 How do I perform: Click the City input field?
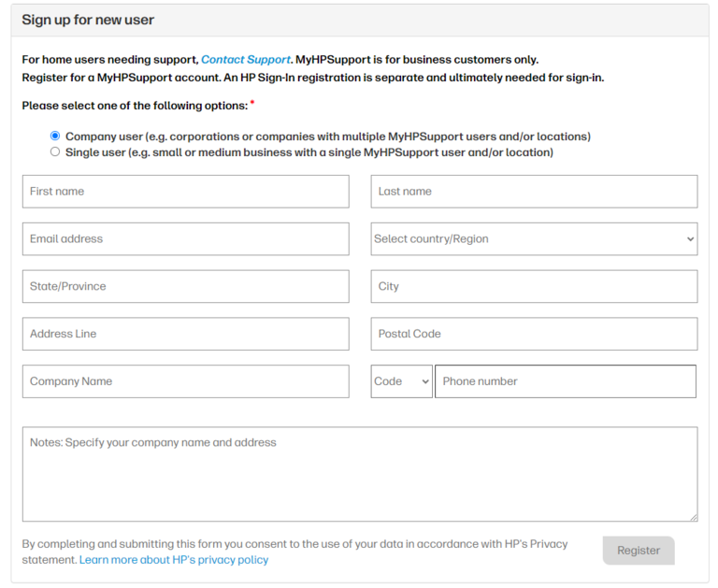(534, 287)
